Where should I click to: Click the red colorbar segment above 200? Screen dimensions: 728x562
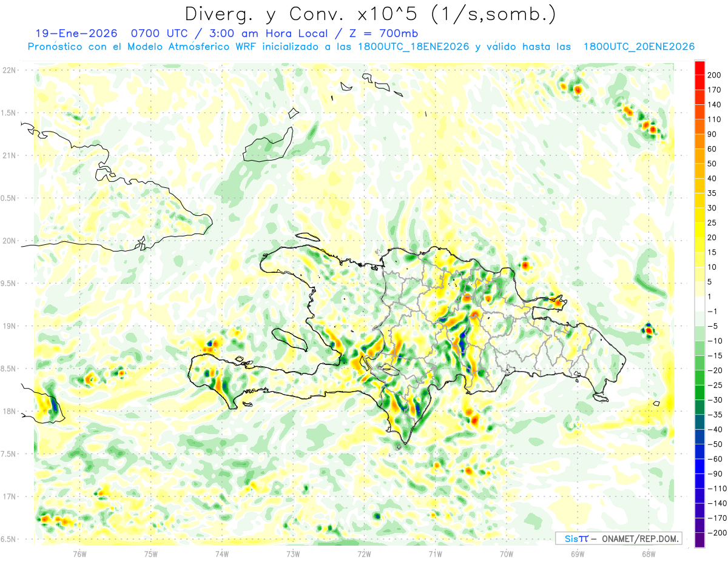[x=699, y=68]
